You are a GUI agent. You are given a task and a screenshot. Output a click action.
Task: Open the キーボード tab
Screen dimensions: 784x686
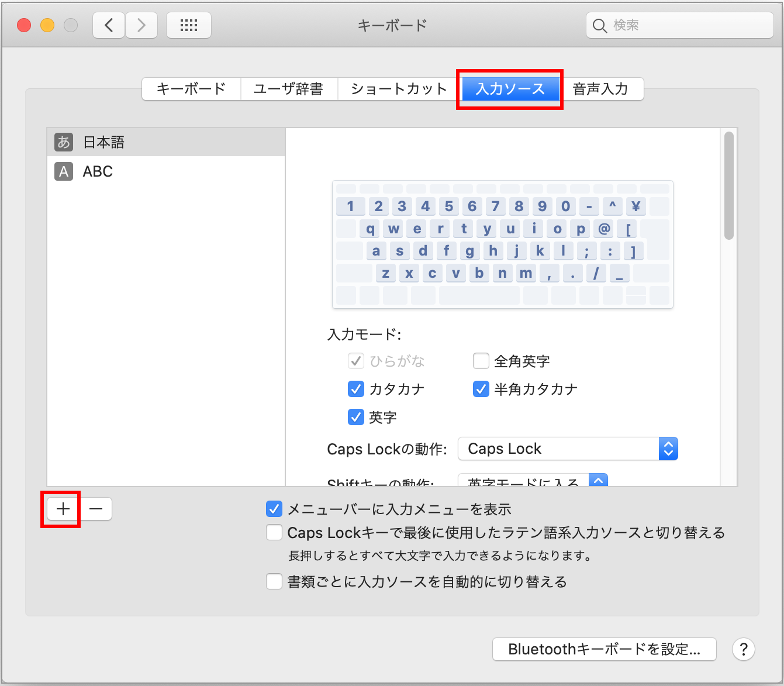[x=191, y=89]
